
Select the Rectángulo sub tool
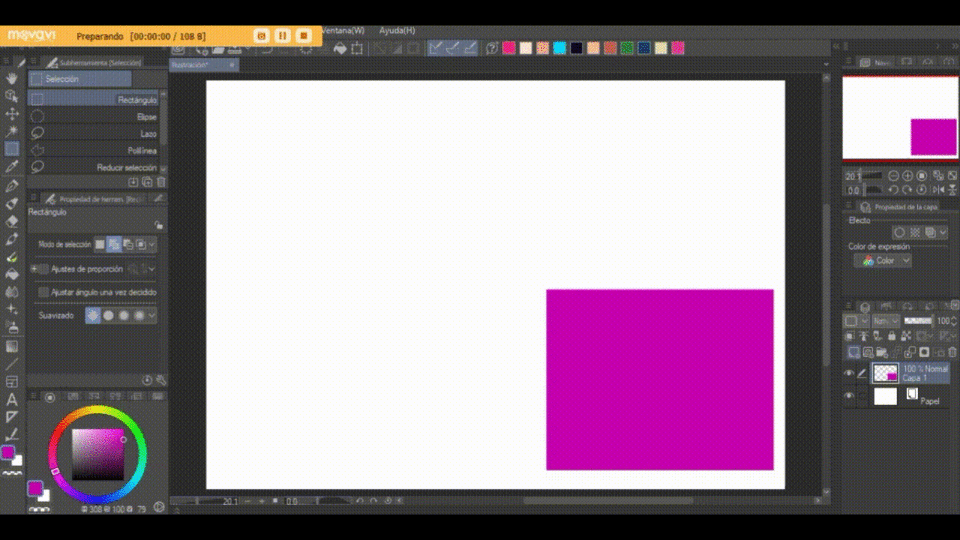[93, 99]
